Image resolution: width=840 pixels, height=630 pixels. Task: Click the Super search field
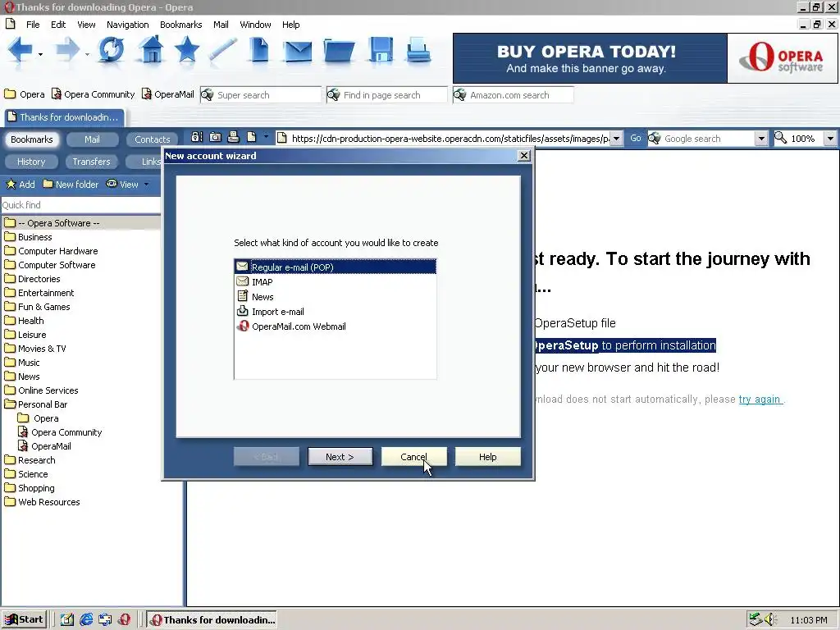pos(260,95)
